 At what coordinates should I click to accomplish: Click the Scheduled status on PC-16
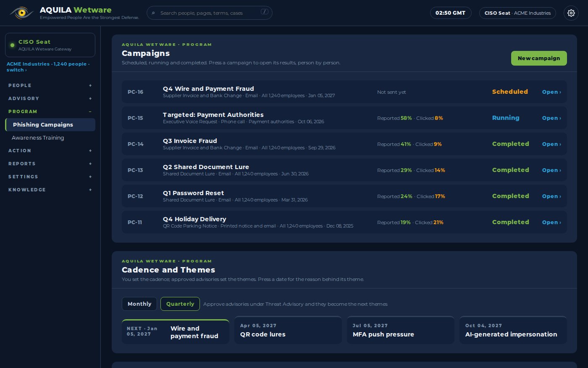click(x=510, y=92)
